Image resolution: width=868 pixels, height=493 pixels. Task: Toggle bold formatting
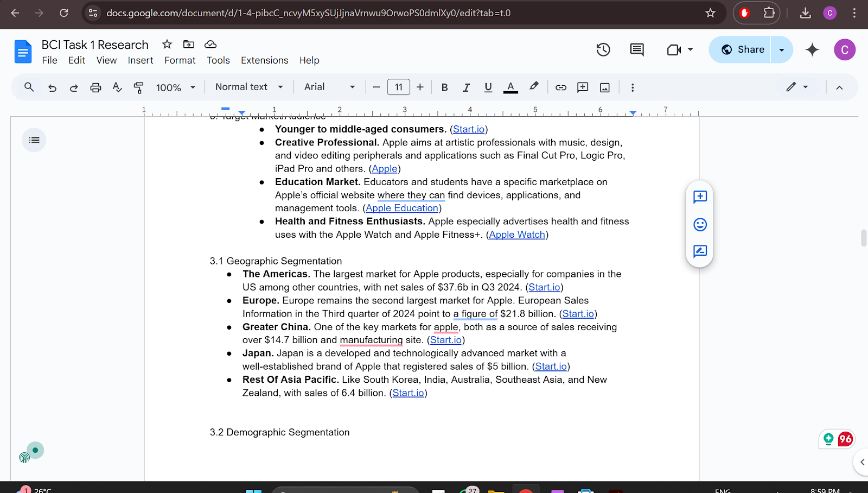click(x=444, y=87)
